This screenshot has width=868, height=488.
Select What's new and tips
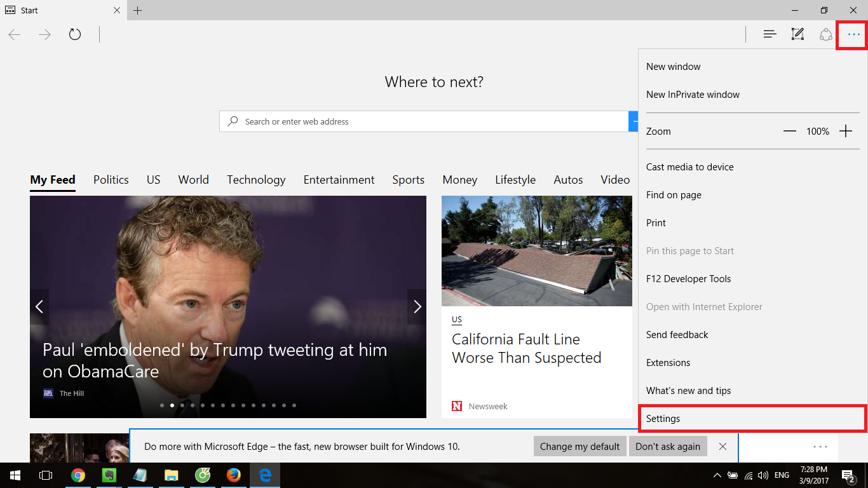click(x=753, y=391)
